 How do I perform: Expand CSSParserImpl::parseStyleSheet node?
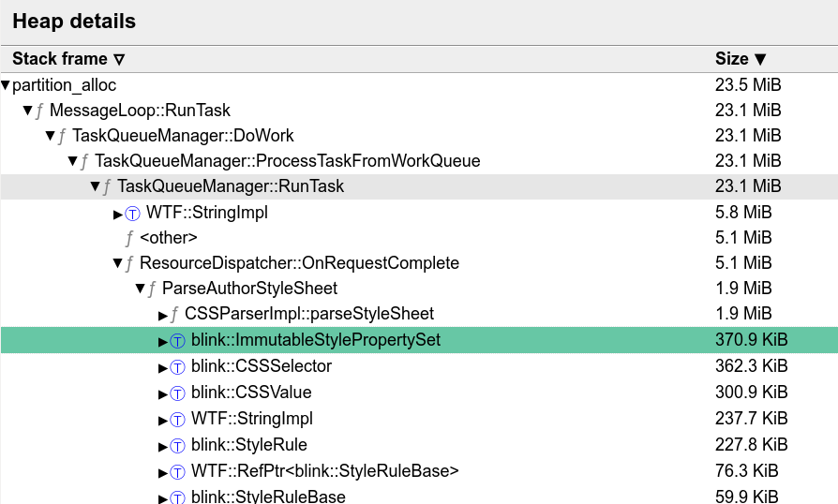pyautogui.click(x=163, y=316)
